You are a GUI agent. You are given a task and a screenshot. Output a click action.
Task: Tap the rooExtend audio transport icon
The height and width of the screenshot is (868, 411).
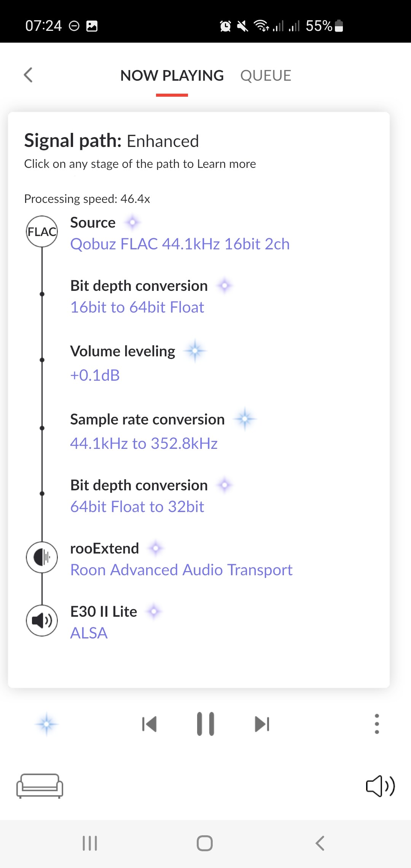pyautogui.click(x=42, y=557)
